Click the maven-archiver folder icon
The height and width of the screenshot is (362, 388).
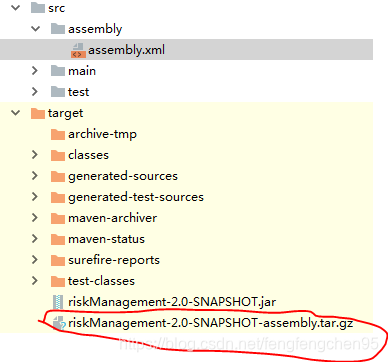[58, 218]
